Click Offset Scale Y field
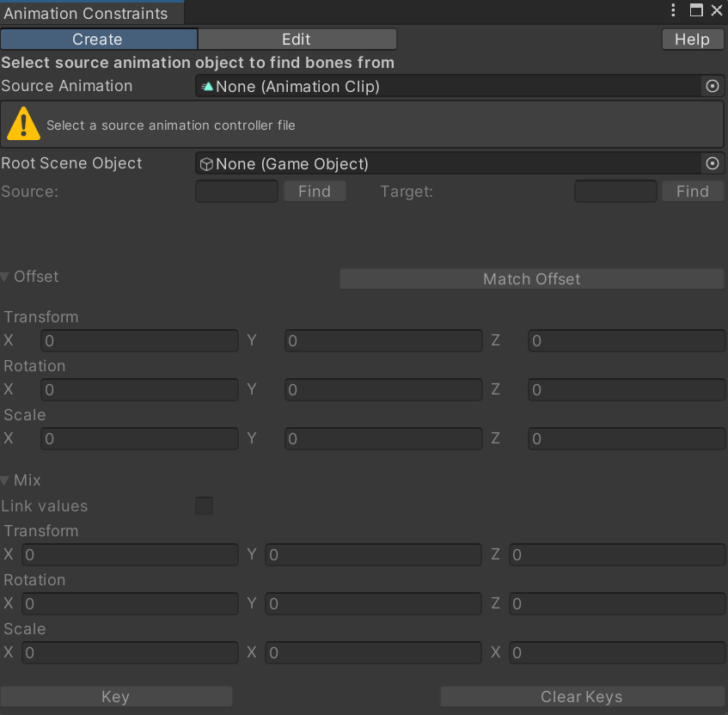The width and height of the screenshot is (728, 715). click(383, 439)
